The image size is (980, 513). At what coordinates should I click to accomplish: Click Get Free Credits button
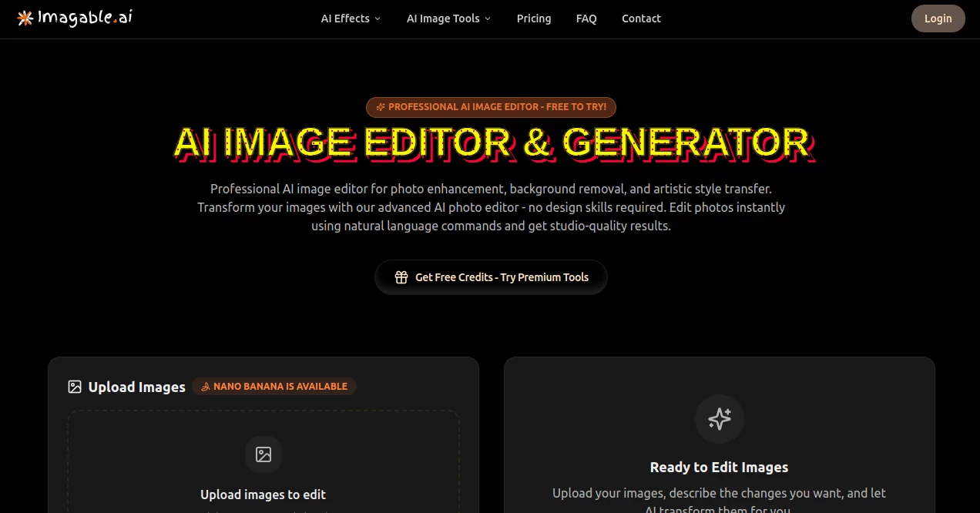(x=491, y=277)
